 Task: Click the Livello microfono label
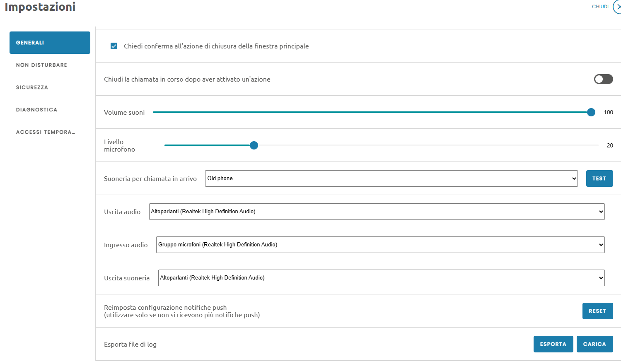(x=119, y=145)
